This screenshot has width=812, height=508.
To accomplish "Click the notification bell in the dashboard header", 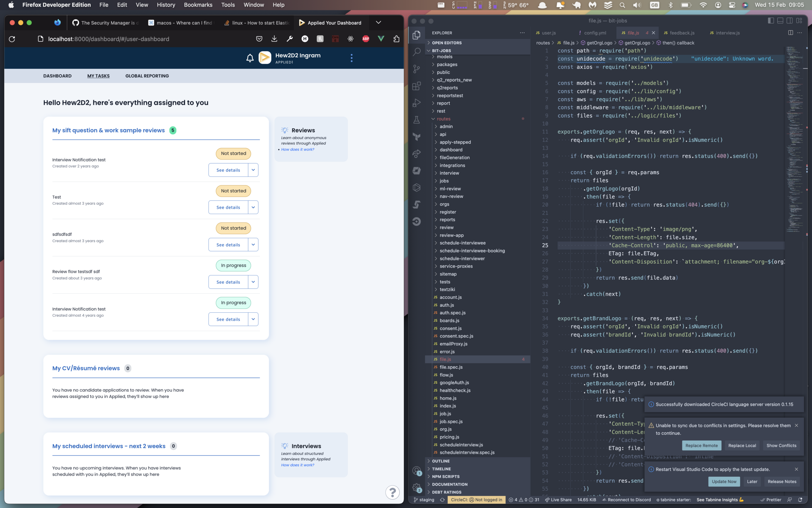I will coord(250,58).
